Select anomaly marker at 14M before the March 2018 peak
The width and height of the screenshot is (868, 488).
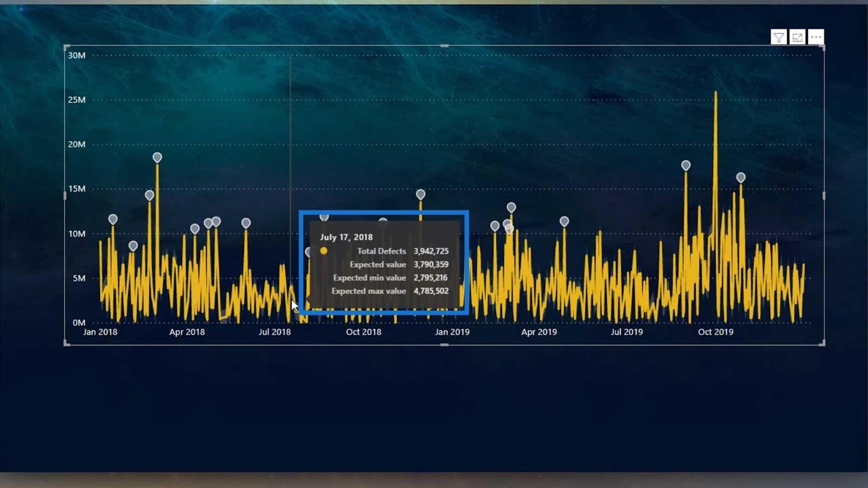pyautogui.click(x=150, y=195)
